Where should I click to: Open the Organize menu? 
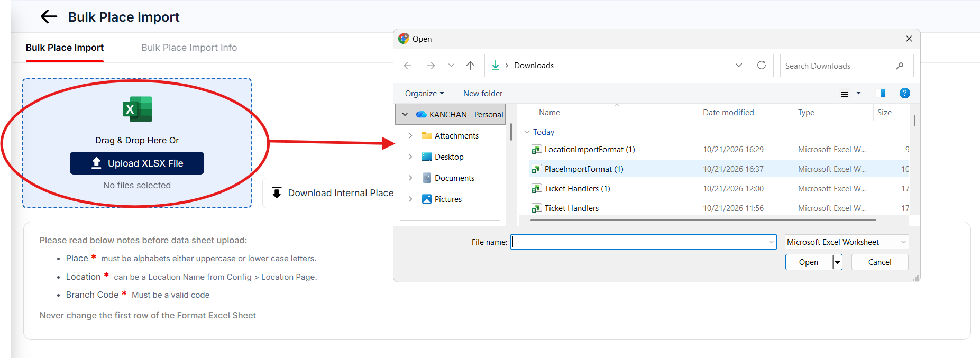click(x=424, y=94)
